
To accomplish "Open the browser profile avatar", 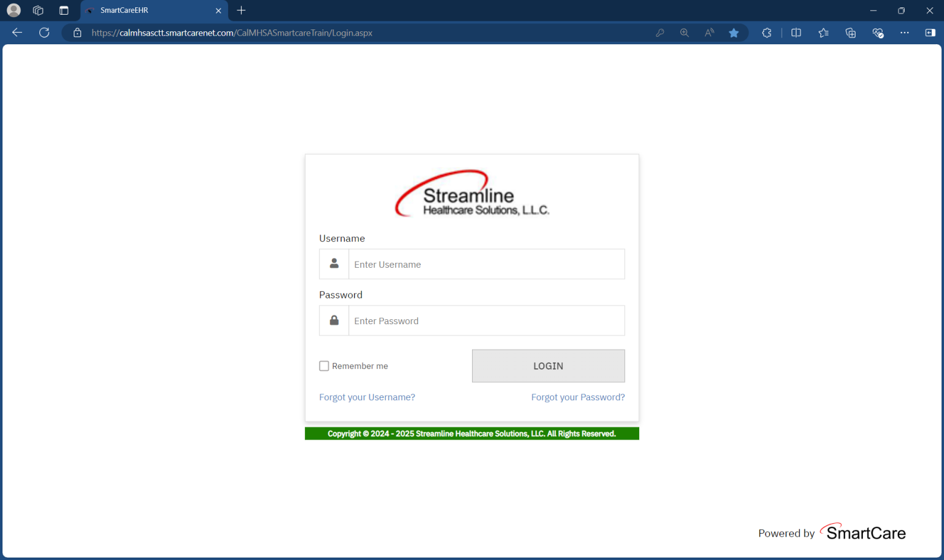I will [14, 10].
